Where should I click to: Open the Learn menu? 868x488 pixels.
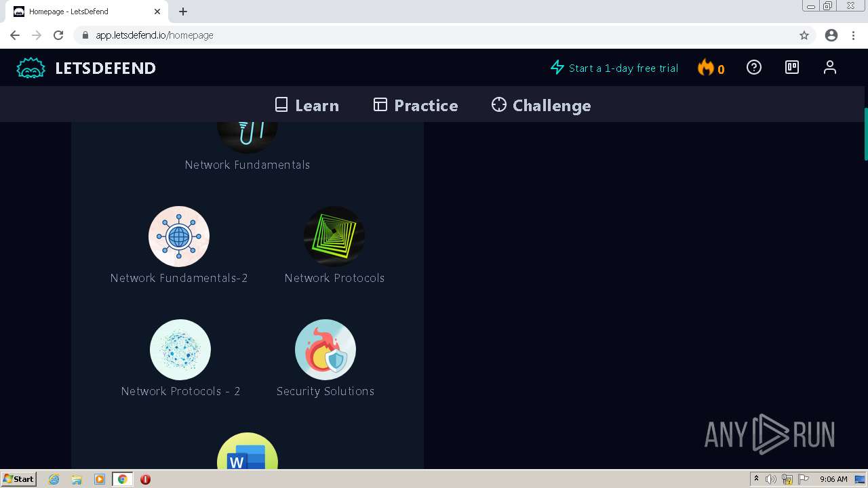(307, 105)
